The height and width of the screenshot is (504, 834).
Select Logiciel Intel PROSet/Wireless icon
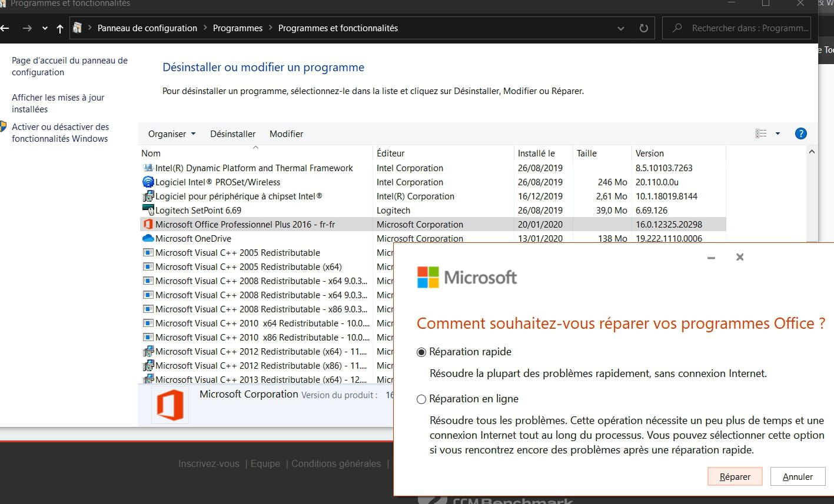pyautogui.click(x=148, y=182)
